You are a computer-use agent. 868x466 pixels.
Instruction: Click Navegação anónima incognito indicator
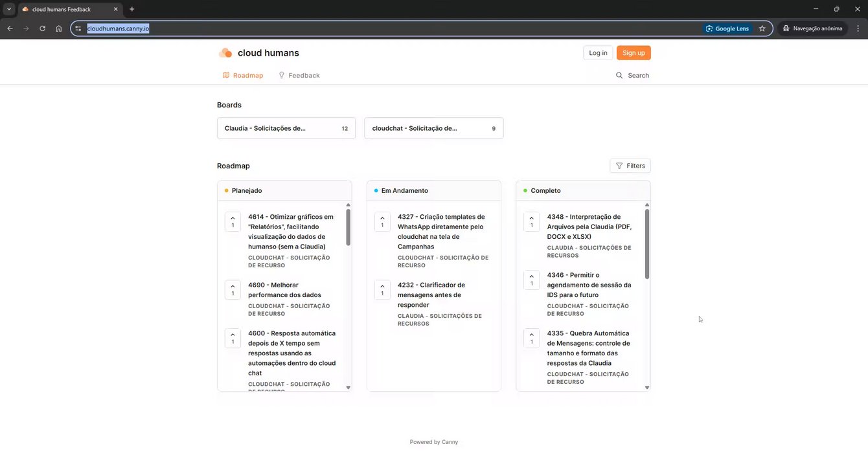pos(813,28)
